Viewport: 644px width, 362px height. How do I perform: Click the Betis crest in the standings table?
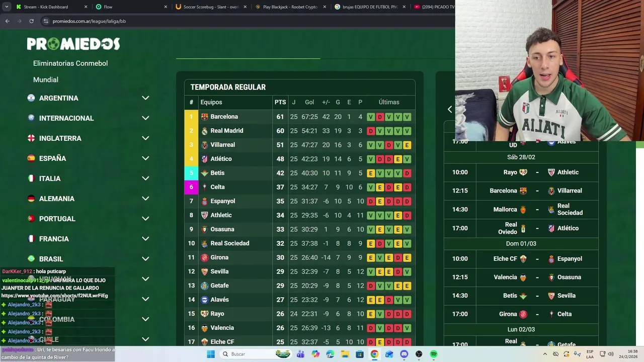[204, 173]
